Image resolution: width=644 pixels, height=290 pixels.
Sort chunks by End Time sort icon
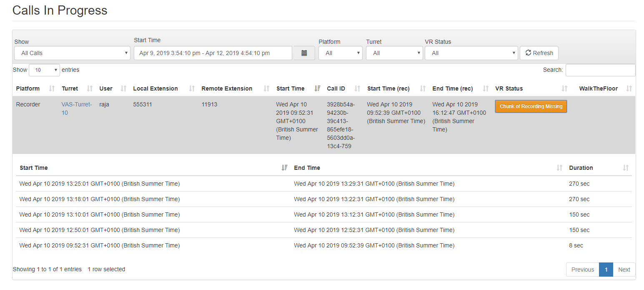pyautogui.click(x=559, y=168)
